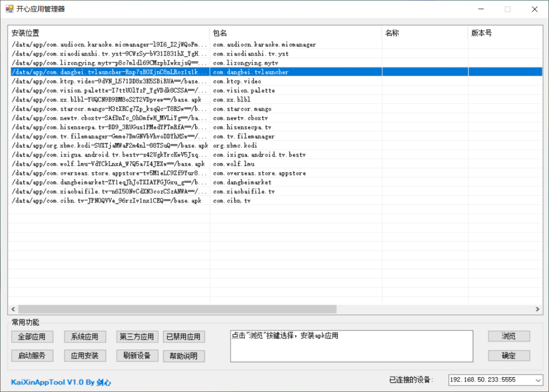Click the 版本号 column header
The width and height of the screenshot is (549, 392).
pyautogui.click(x=505, y=33)
